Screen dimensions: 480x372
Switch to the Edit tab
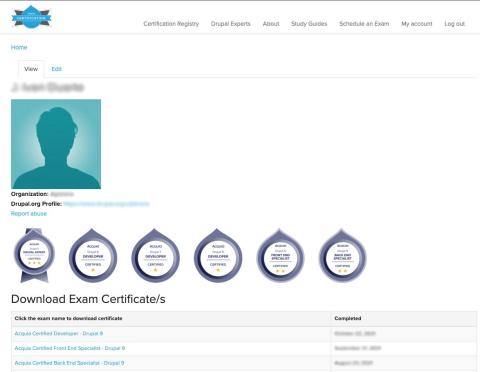click(56, 69)
